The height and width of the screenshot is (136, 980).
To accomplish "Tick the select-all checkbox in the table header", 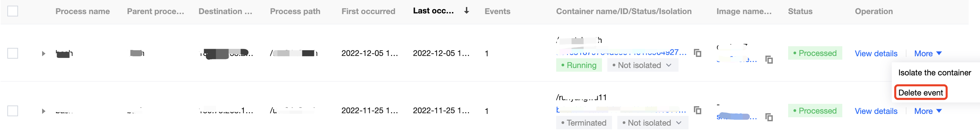I will 13,11.
